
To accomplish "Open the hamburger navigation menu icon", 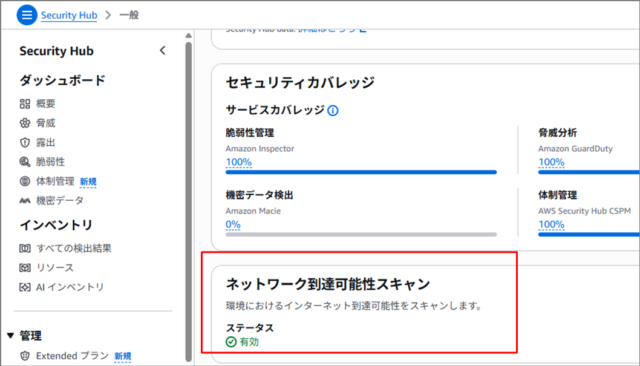I will 27,15.
